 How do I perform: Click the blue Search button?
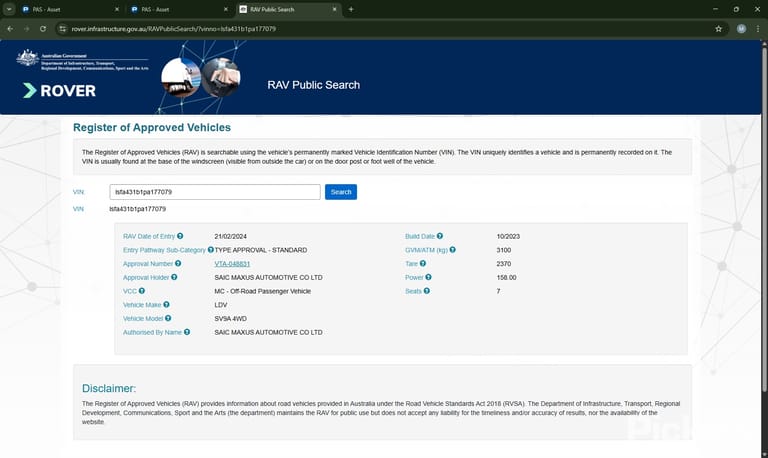[x=341, y=192]
